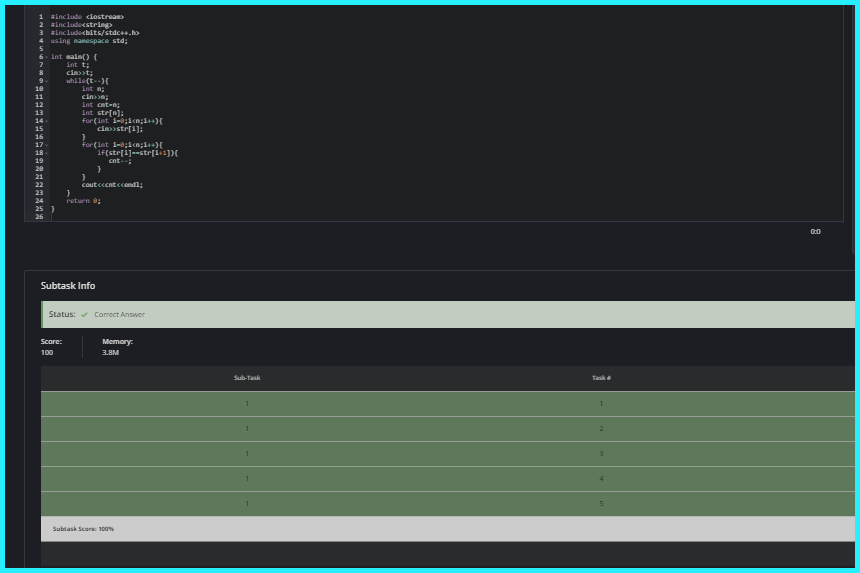Place cursor on "using namespace std;" line
Image resolution: width=860 pixels, height=573 pixels.
(89, 41)
